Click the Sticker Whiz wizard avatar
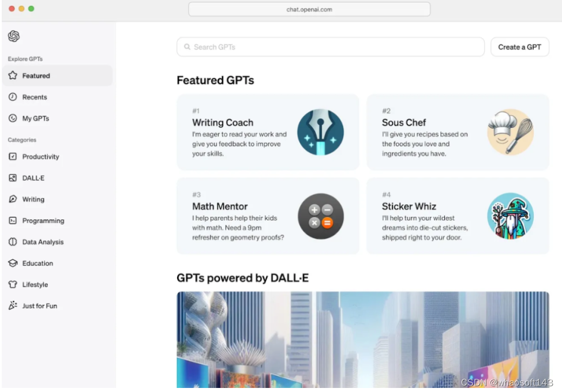Screen dimensions: 562x392 (511, 216)
